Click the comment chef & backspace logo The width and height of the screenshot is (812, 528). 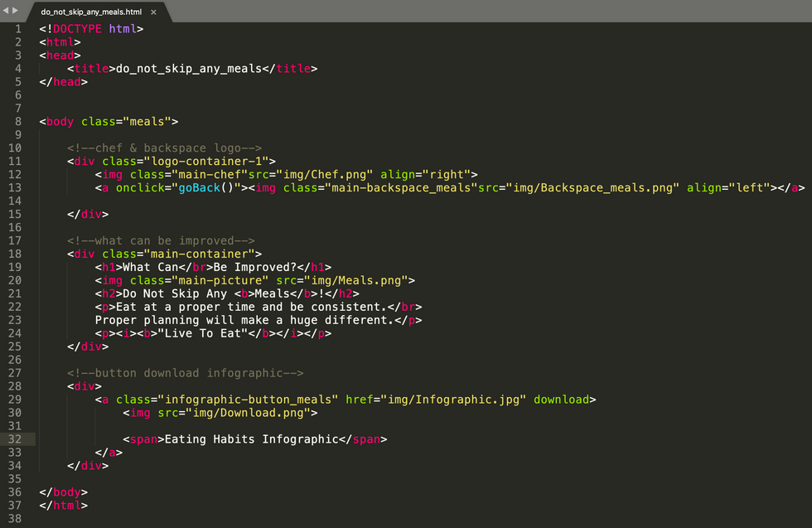164,148
